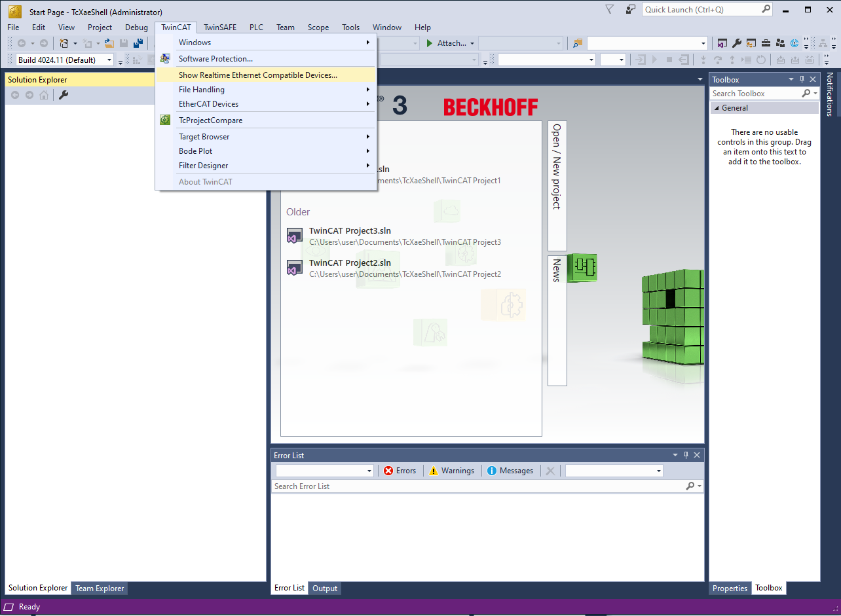Click the Find in Files icon
841x616 pixels.
577,43
